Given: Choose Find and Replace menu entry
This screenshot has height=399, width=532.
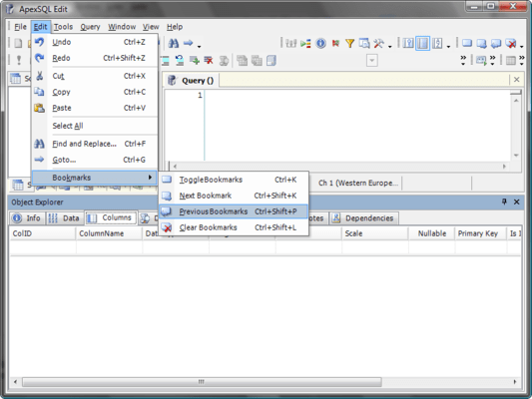Looking at the screenshot, I should pos(95,144).
